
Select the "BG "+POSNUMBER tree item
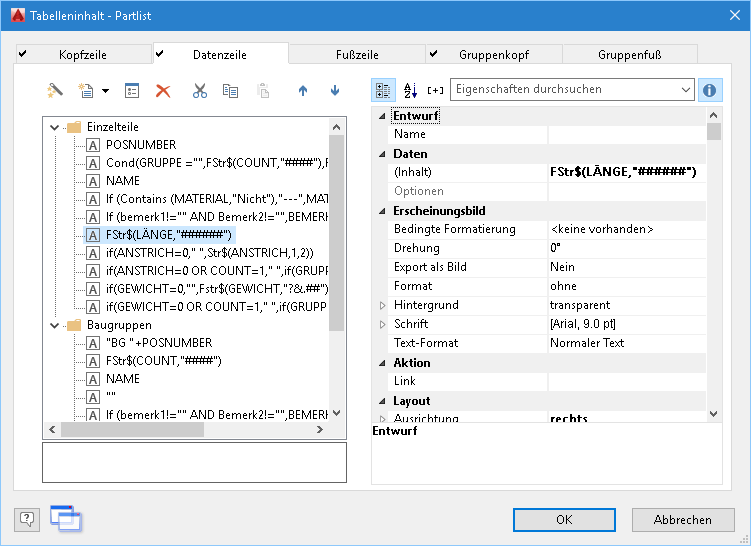click(x=159, y=343)
